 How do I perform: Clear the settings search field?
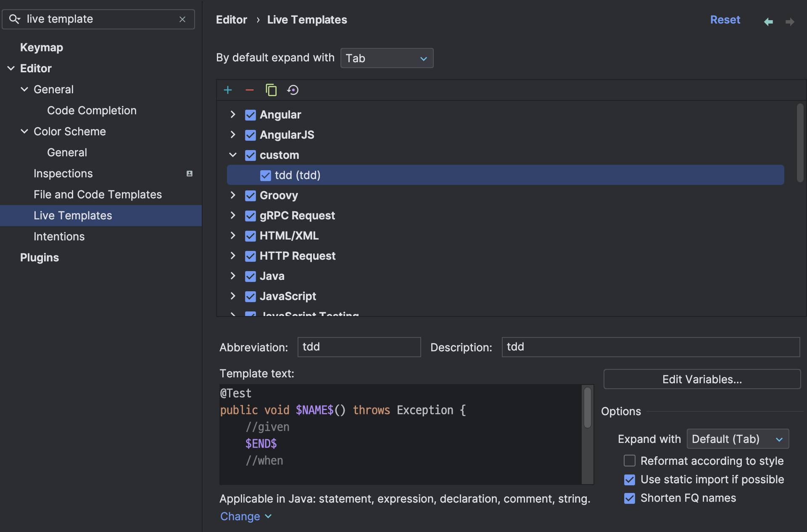pyautogui.click(x=182, y=19)
